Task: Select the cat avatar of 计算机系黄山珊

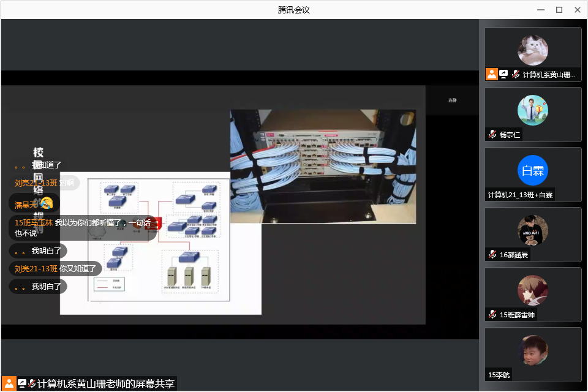Action: click(532, 50)
